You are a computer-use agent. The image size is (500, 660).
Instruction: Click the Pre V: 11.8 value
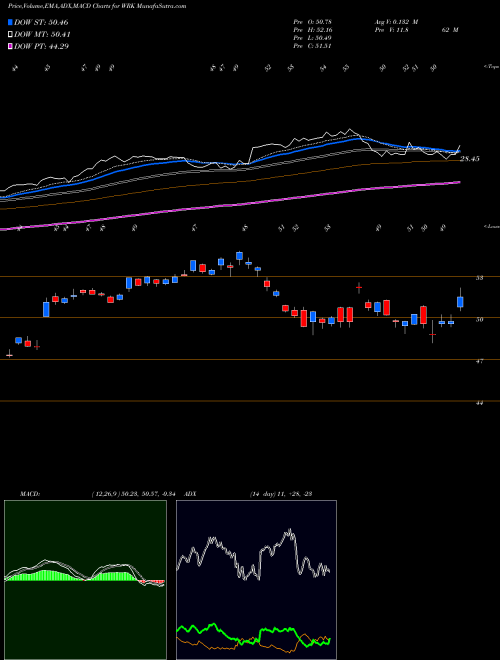point(391,30)
